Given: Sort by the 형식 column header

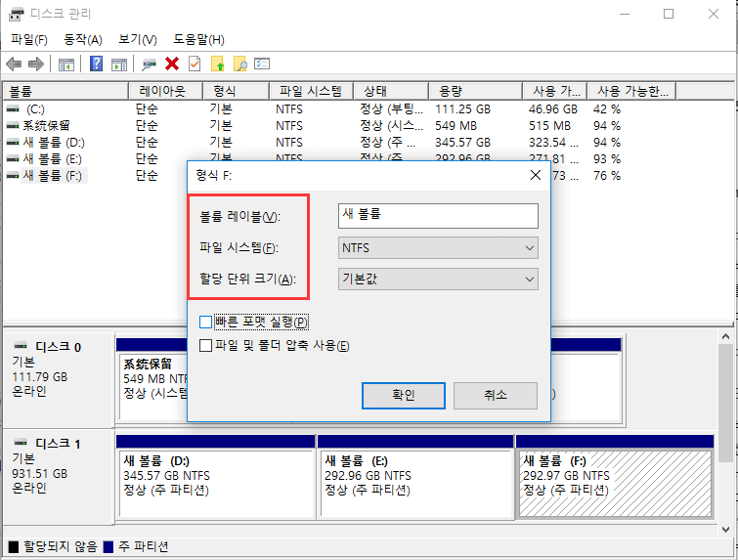Looking at the screenshot, I should coord(236,91).
